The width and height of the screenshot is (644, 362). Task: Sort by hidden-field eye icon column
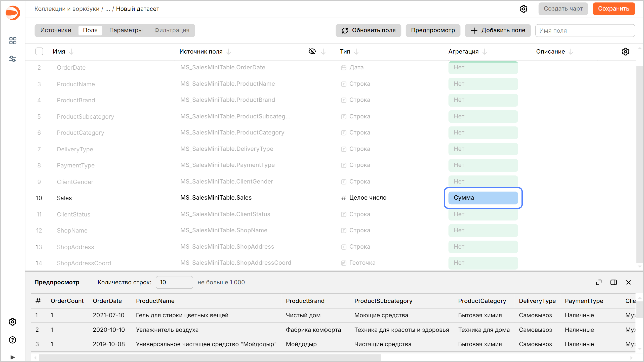tap(312, 52)
